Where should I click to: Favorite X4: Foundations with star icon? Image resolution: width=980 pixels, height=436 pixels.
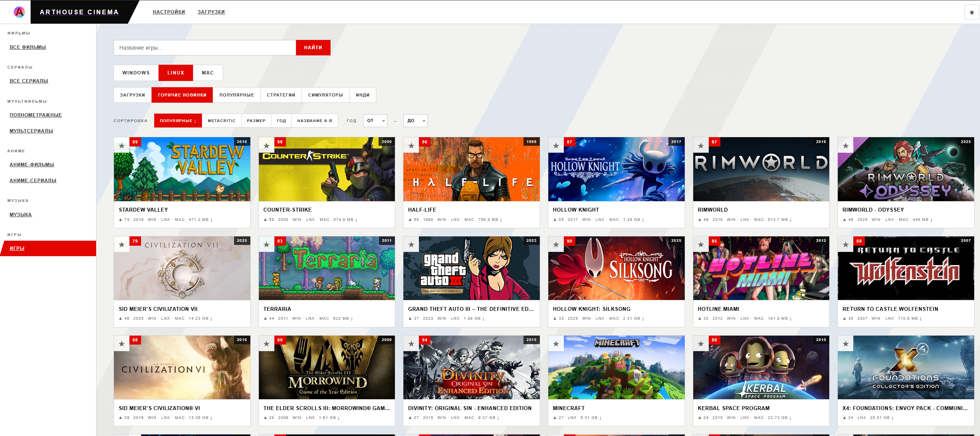(846, 344)
